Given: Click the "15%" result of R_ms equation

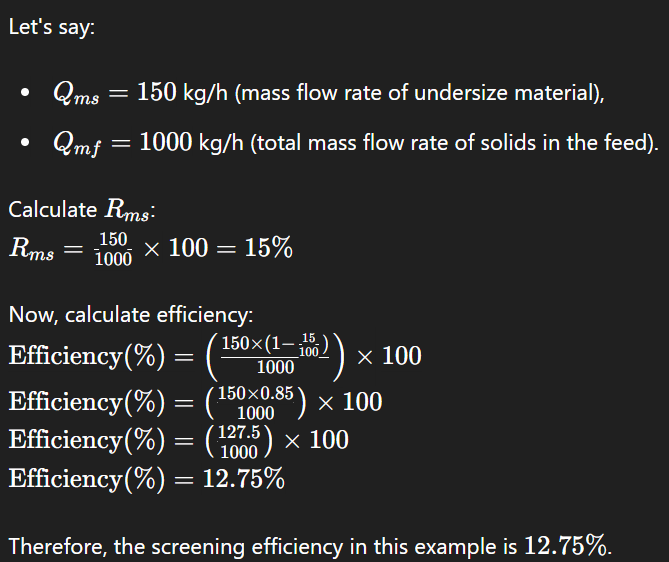Looking at the screenshot, I should (x=268, y=248).
